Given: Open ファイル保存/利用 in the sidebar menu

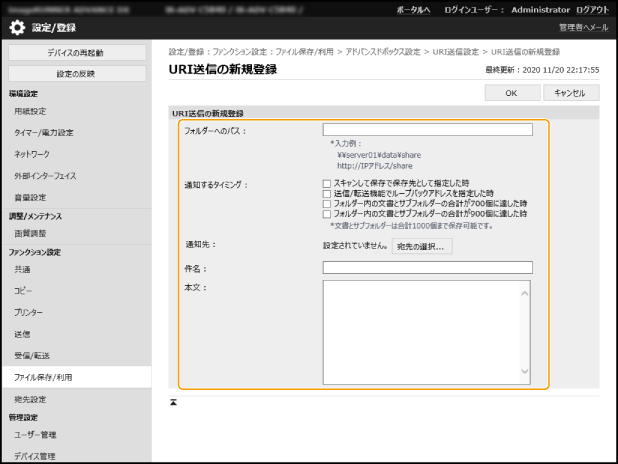Looking at the screenshot, I should pos(43,377).
